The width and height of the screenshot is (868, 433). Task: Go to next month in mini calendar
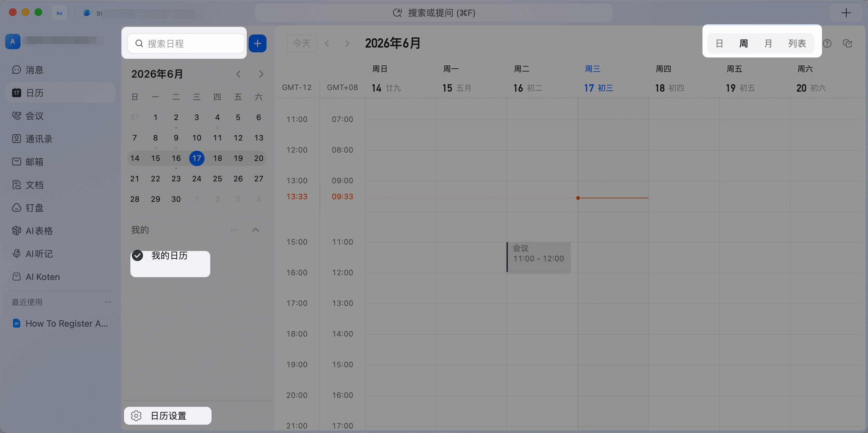(x=261, y=74)
